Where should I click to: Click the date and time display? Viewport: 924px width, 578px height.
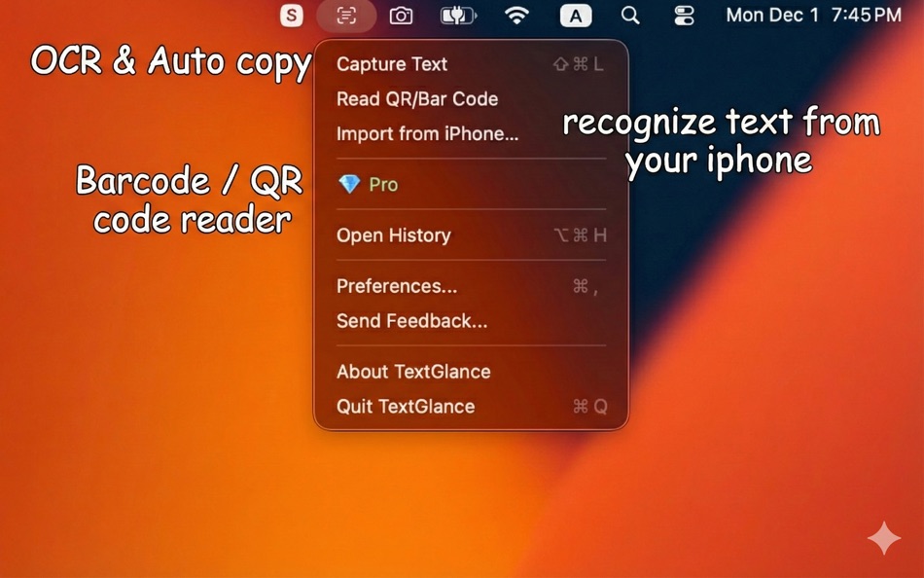pyautogui.click(x=813, y=16)
